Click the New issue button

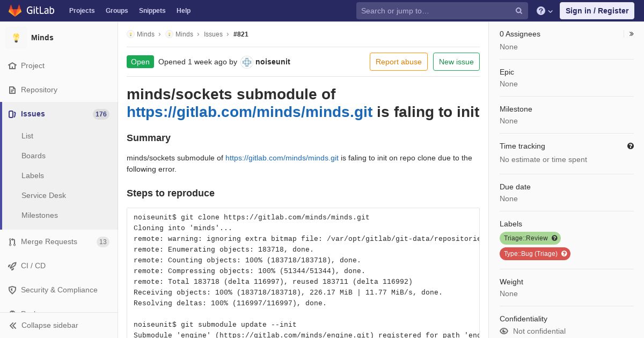(456, 62)
